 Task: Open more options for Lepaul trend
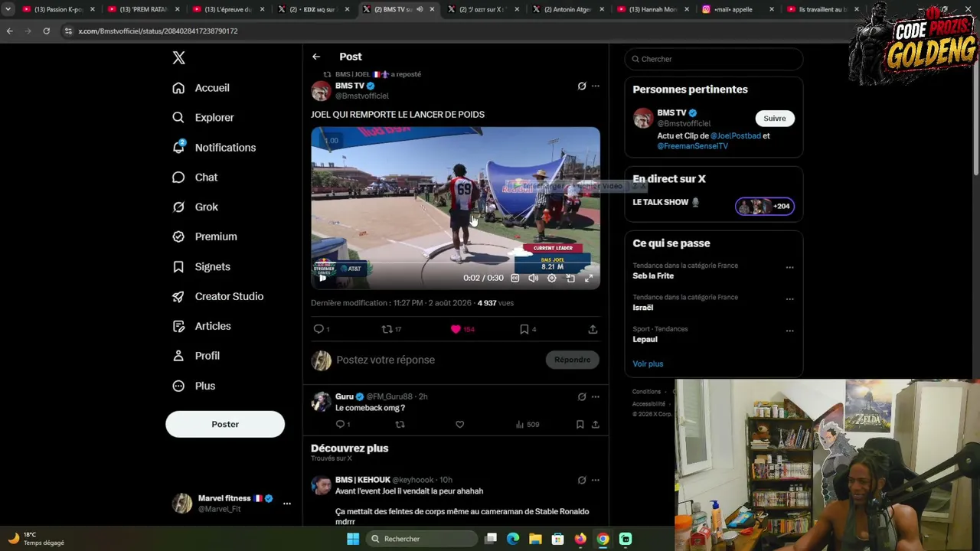pyautogui.click(x=789, y=331)
